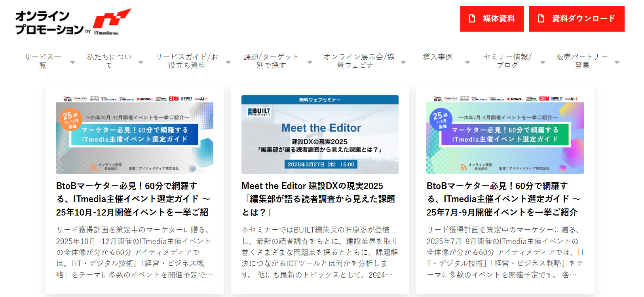
Task: Click the document icon beside 媒体資料
Action: tap(472, 19)
